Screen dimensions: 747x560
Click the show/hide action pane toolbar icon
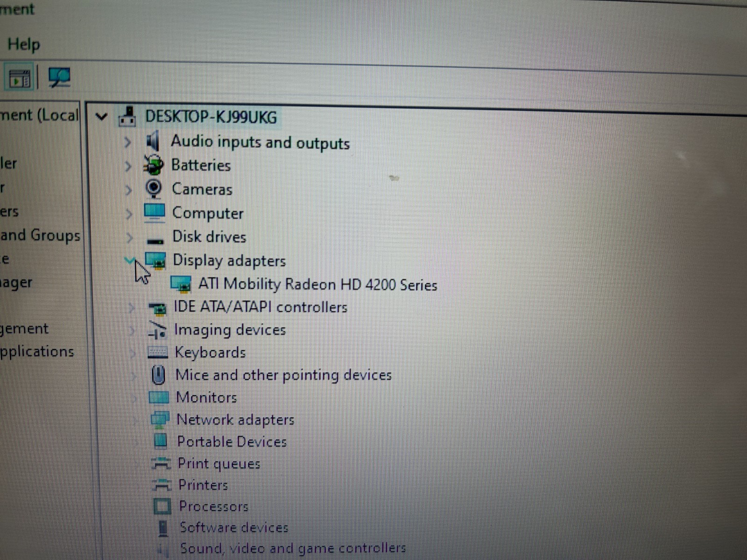click(20, 78)
